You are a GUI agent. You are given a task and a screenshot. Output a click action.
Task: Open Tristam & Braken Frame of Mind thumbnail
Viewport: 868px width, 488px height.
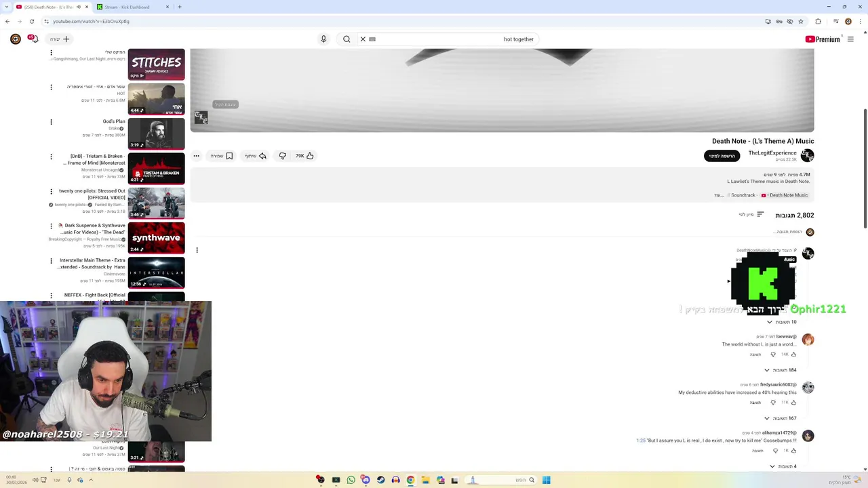click(x=156, y=168)
